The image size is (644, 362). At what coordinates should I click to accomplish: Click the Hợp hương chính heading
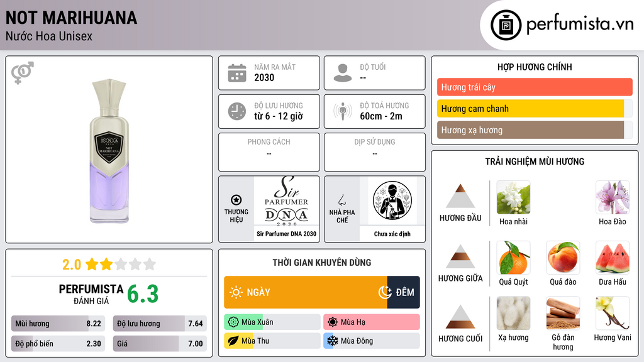click(535, 67)
